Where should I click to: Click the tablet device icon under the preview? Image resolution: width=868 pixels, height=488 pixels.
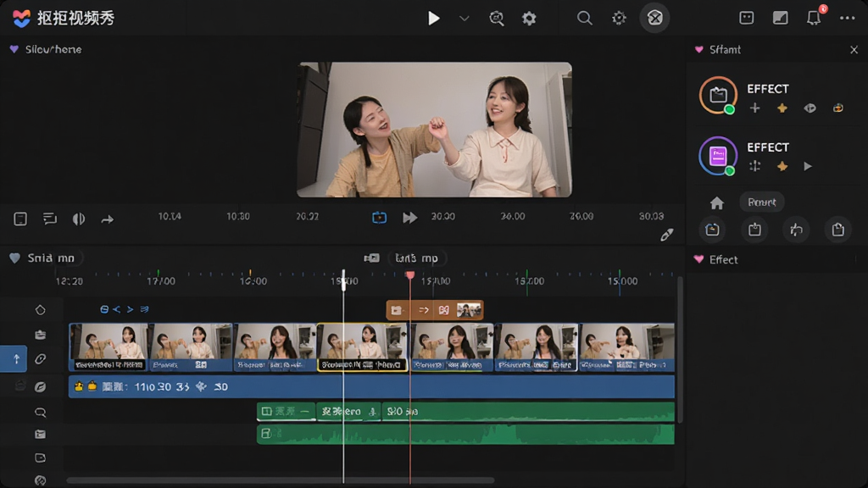pyautogui.click(x=20, y=219)
